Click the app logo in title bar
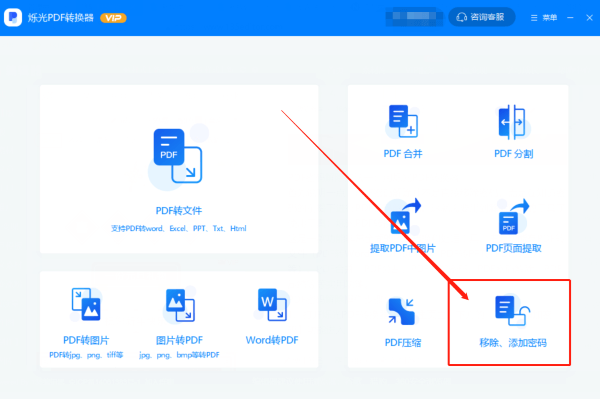 (13, 18)
